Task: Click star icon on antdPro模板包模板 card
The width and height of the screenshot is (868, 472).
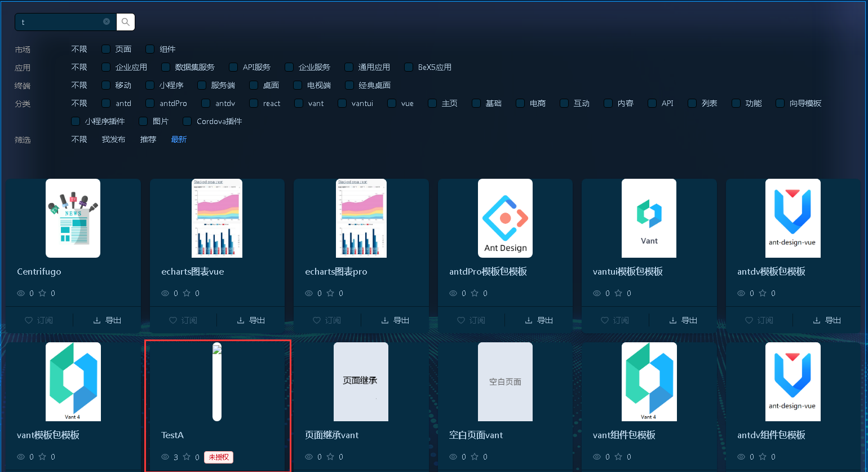Action: [475, 293]
